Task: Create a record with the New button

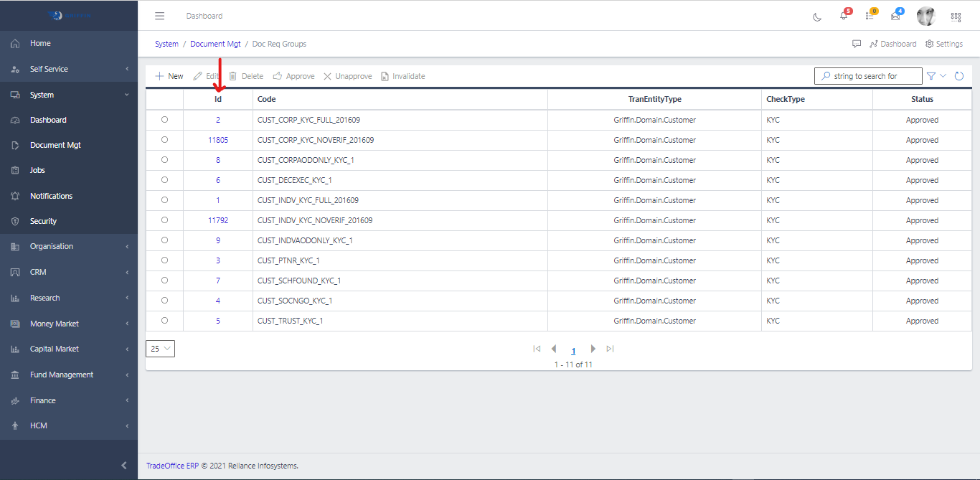Action: (x=169, y=75)
